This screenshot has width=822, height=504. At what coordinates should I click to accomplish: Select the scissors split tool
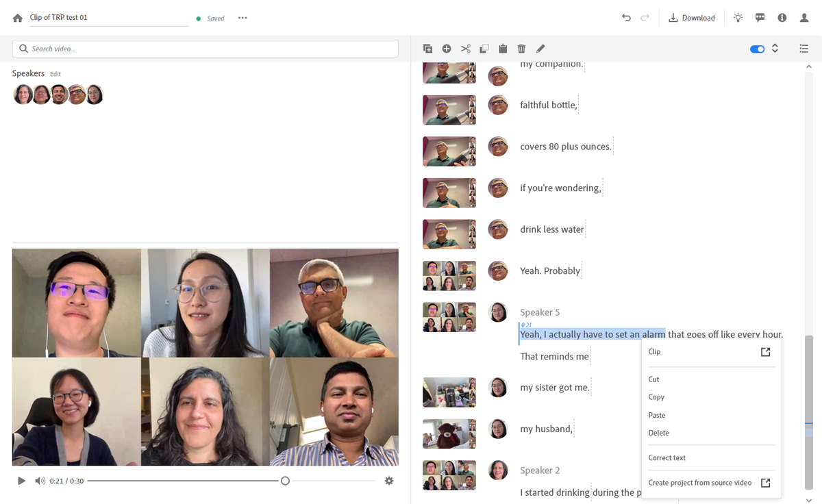coord(465,49)
